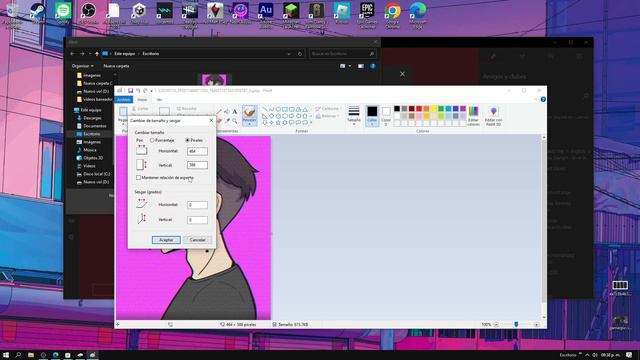Pick the green color swatch
This screenshot has height=360, width=640.
(x=441, y=109)
